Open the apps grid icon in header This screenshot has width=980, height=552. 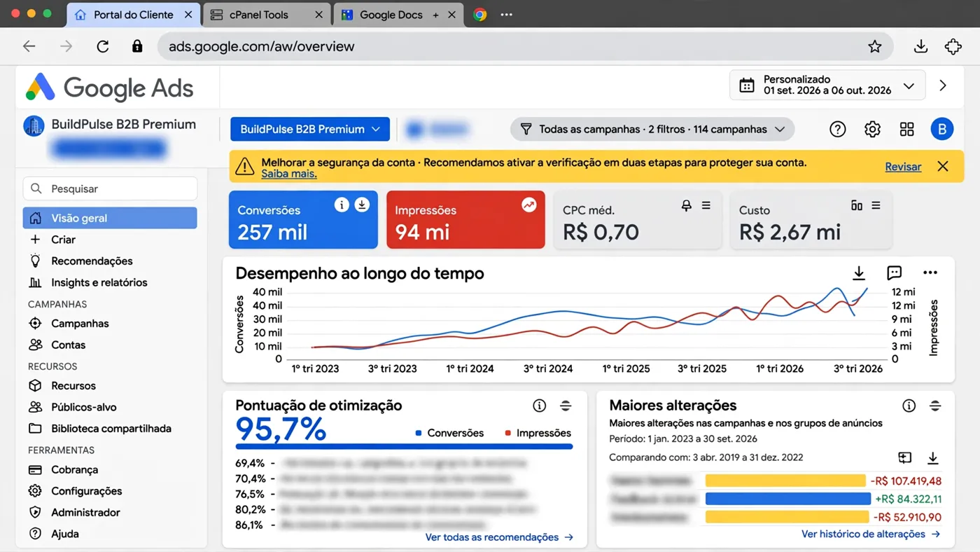tap(907, 129)
